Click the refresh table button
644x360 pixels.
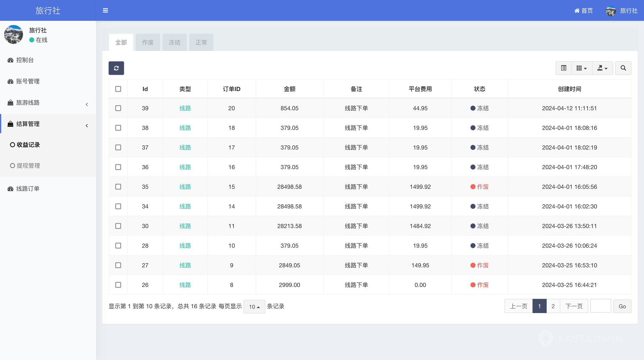click(116, 68)
